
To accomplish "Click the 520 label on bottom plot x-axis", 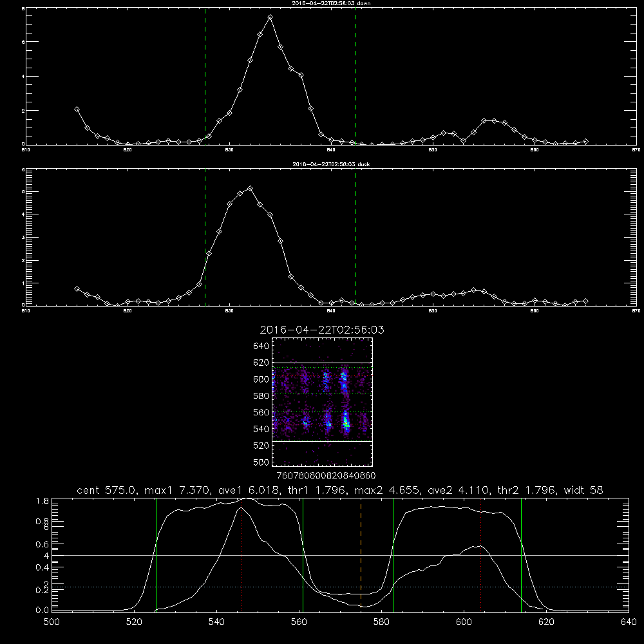I will 134,622.
